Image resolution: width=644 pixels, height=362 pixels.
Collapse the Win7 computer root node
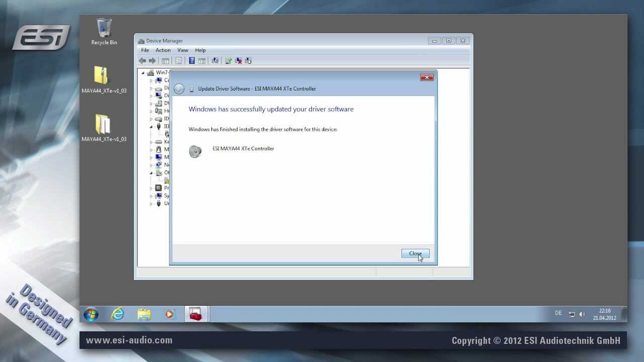143,73
